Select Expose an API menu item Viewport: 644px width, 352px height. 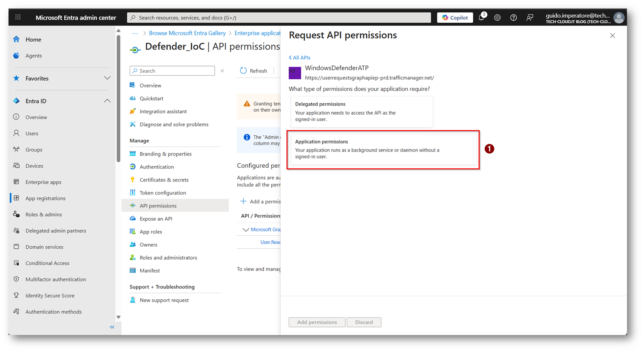tap(156, 219)
